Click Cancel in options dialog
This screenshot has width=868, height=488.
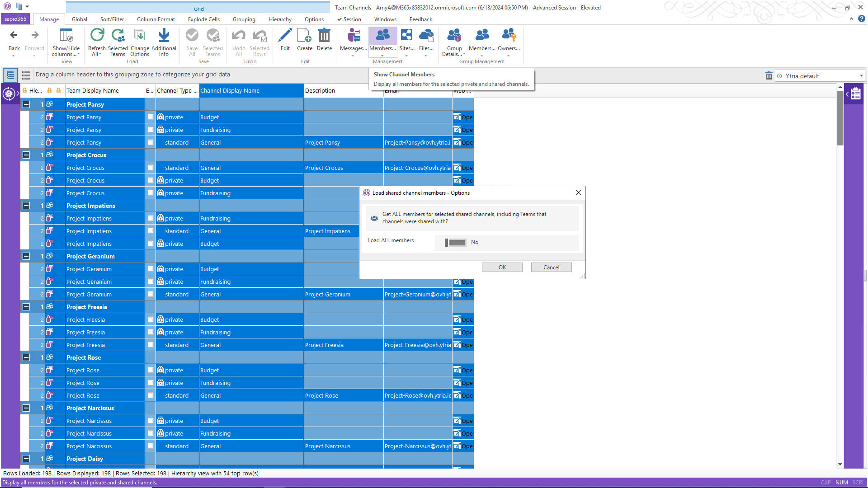tap(552, 267)
